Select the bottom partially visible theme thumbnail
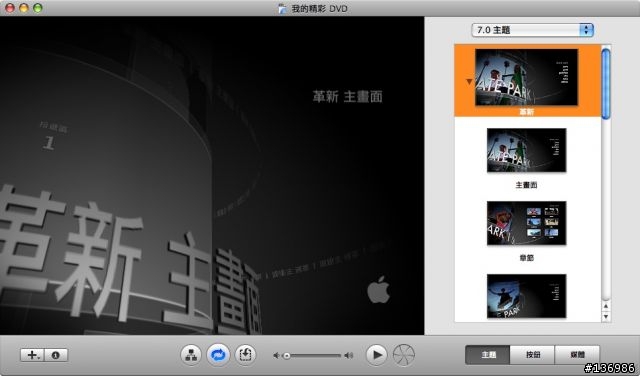The width and height of the screenshot is (640, 376). click(527, 296)
